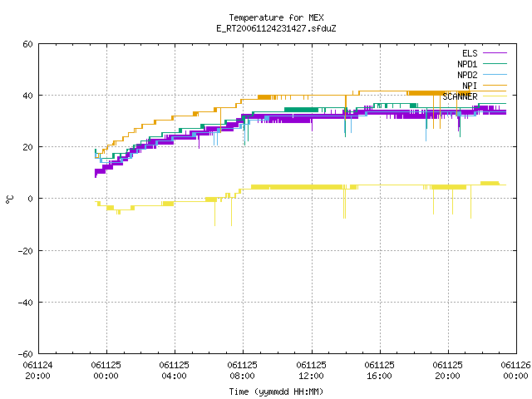Click the 061125 08:00 time tick label
Viewport: 532px width, 399px height.
242,371
